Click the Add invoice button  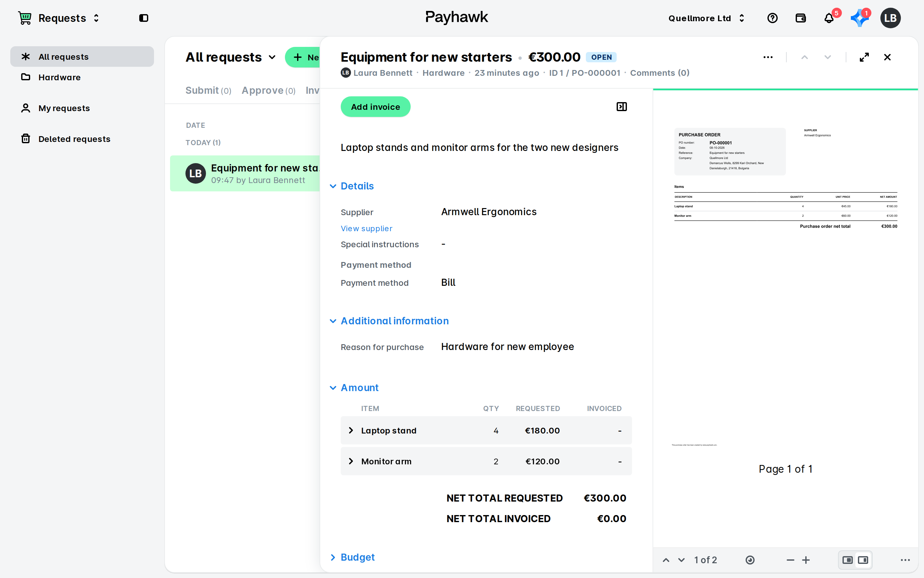click(375, 107)
